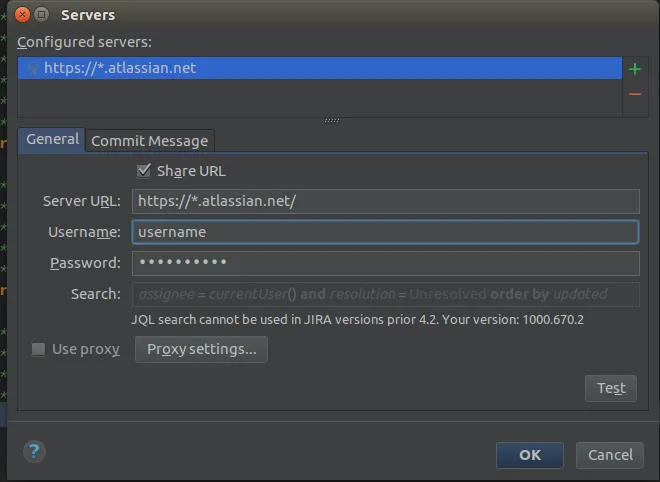Click the Cancel button
660x482 pixels.
point(610,455)
